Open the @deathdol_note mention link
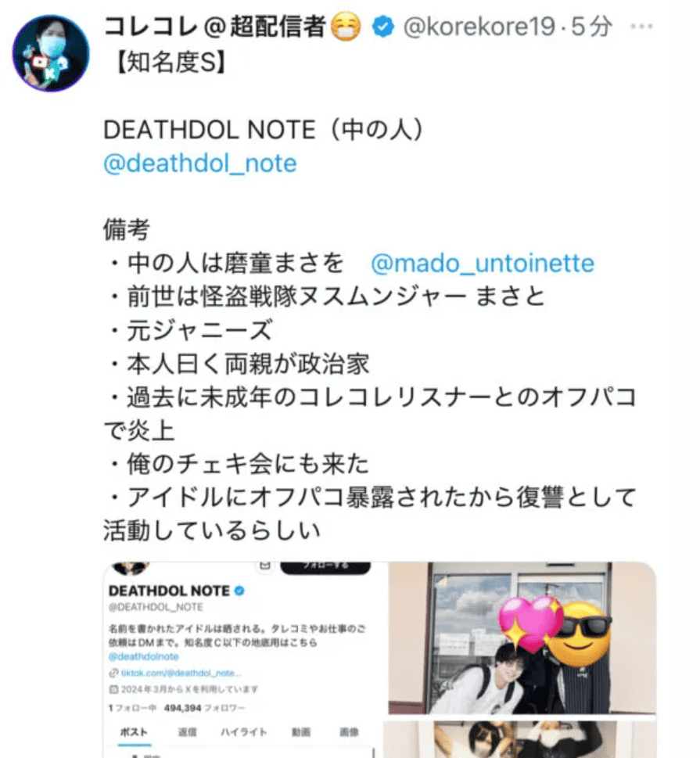 click(x=200, y=163)
